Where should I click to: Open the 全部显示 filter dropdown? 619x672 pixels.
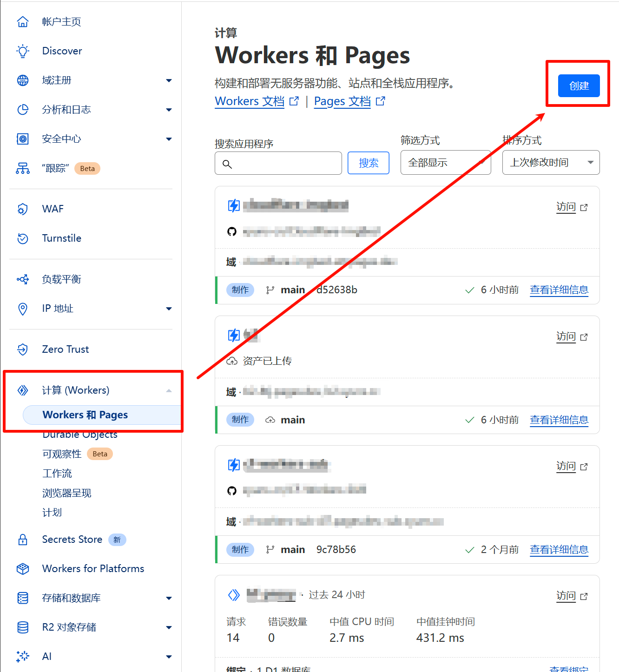point(446,163)
